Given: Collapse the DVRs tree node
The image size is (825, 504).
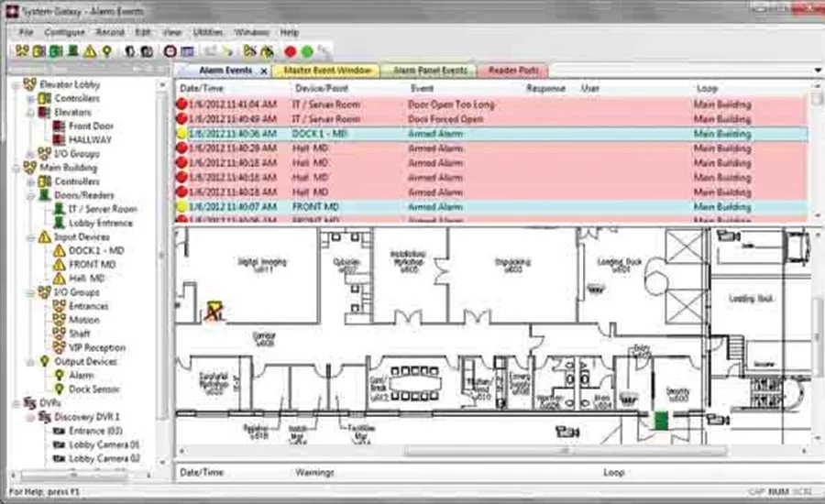Looking at the screenshot, I should [16, 403].
